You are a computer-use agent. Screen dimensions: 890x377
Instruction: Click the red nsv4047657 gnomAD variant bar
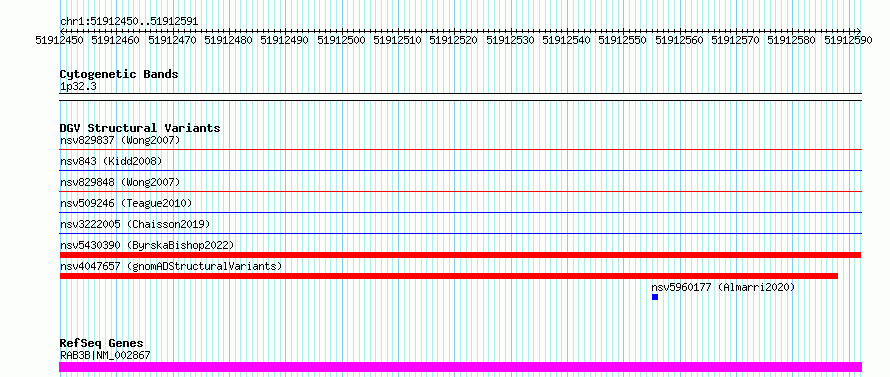(x=449, y=276)
